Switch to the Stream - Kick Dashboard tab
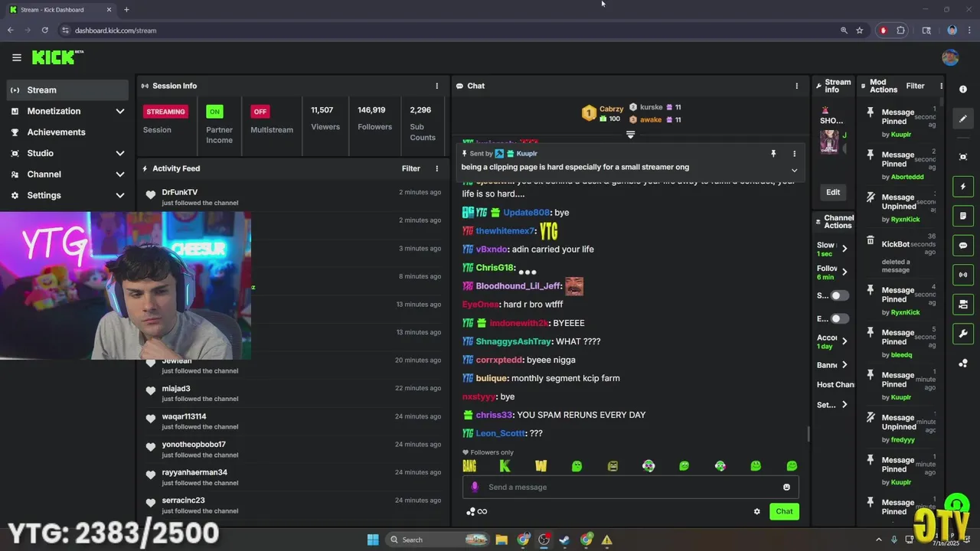The width and height of the screenshot is (980, 551). [60, 10]
